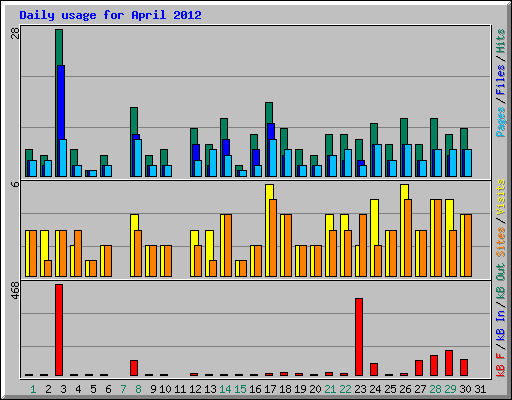Click the "6" visits axis value
Viewport: 512px width, 400px height.
[x=15, y=184]
